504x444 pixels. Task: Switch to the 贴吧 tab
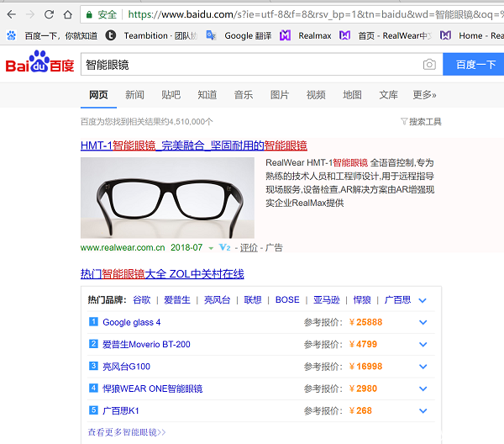point(171,95)
